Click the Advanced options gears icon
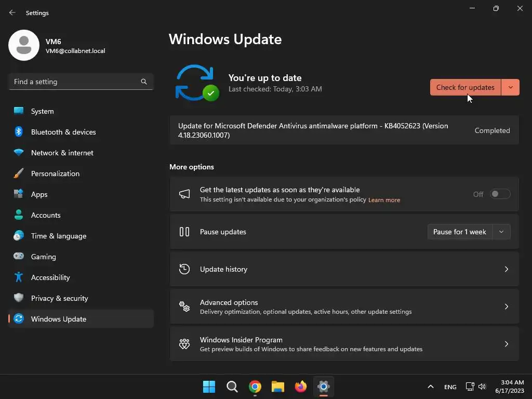The width and height of the screenshot is (532, 399). coord(184,307)
